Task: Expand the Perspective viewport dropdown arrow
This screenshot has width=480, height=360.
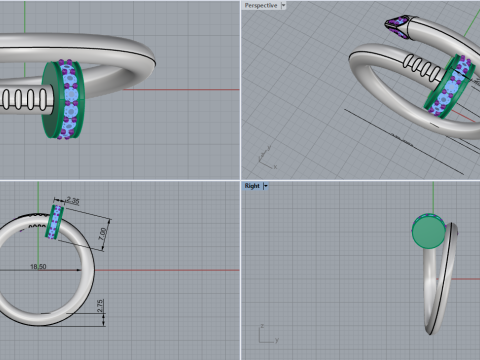Action: coord(283,5)
